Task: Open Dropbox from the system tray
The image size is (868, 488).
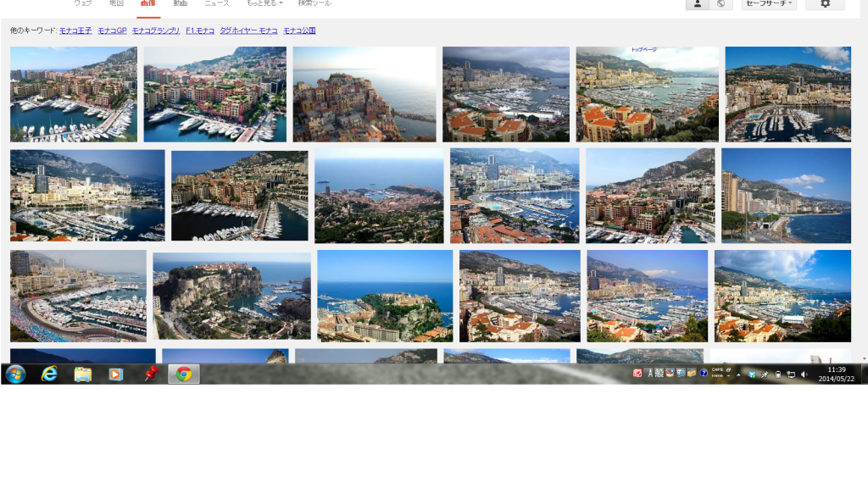Action: (752, 374)
